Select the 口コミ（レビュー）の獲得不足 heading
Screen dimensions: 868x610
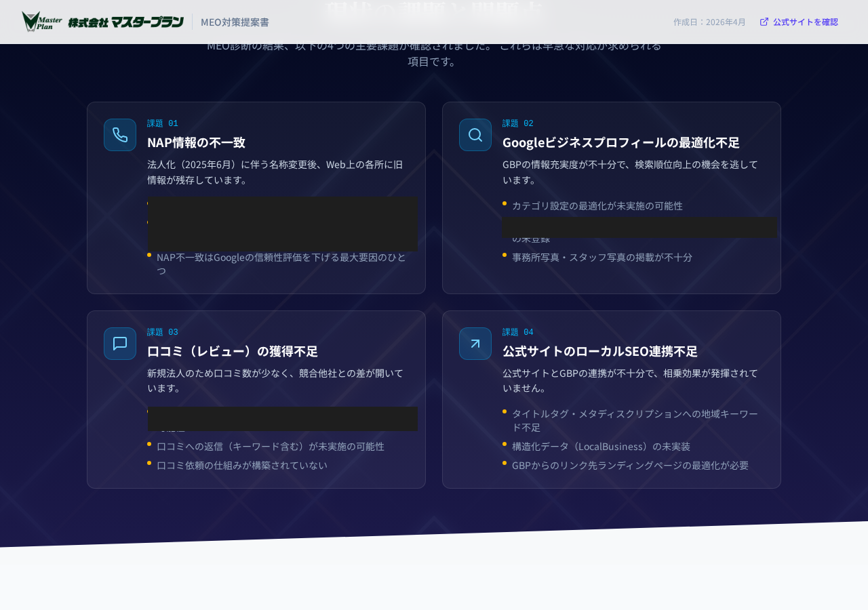click(x=233, y=351)
